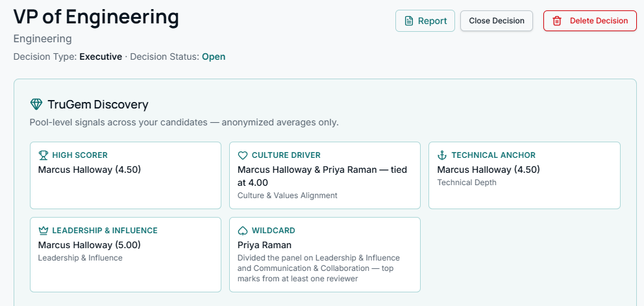Click the CULTURE DRIVER card label
The image size is (644, 306).
pyautogui.click(x=286, y=155)
